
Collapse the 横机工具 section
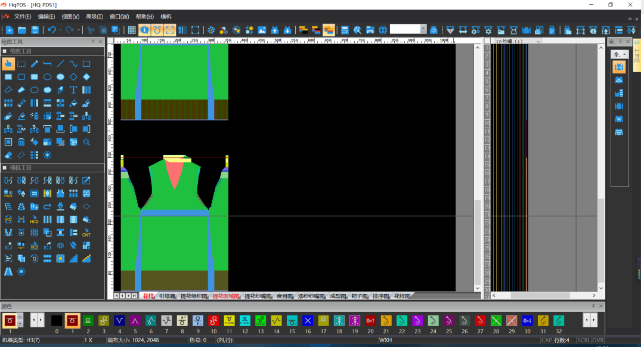5,168
